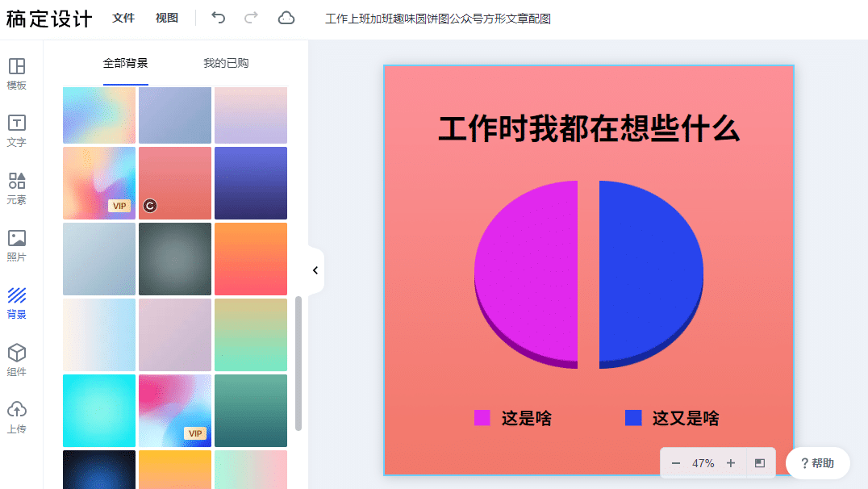The height and width of the screenshot is (489, 868).
Task: Select the pink-lavender gradient background
Action: (x=251, y=115)
